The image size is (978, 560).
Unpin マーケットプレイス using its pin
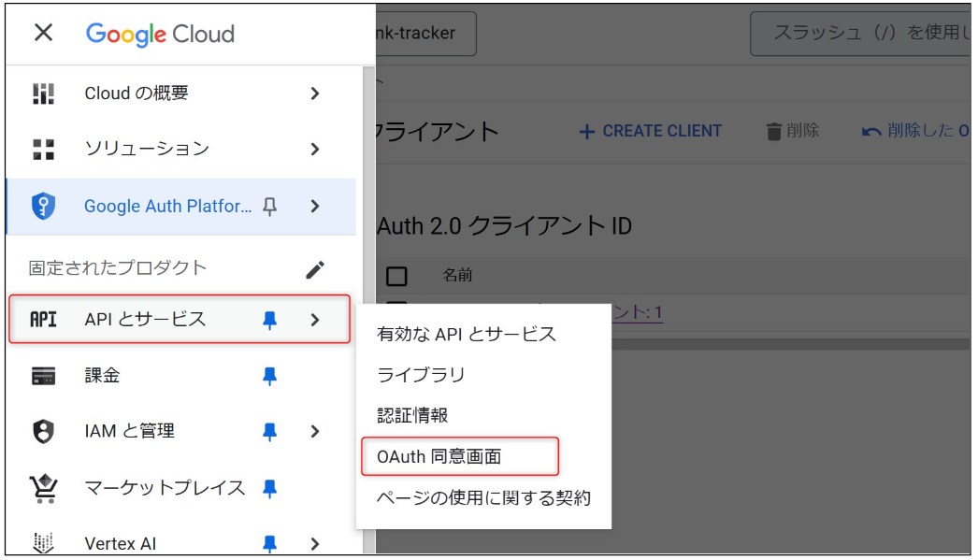[x=269, y=488]
